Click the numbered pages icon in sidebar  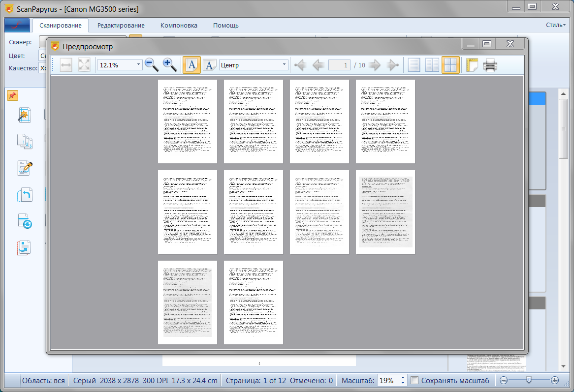24,141
